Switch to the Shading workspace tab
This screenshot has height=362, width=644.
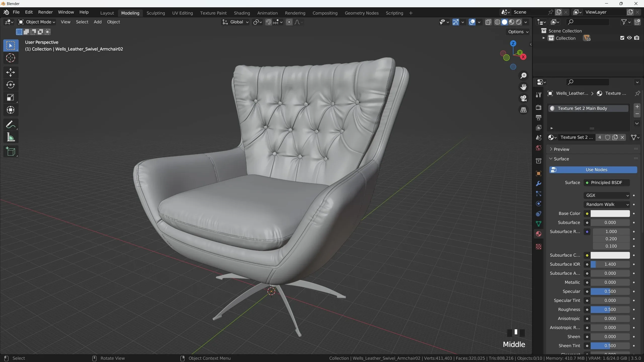click(242, 13)
